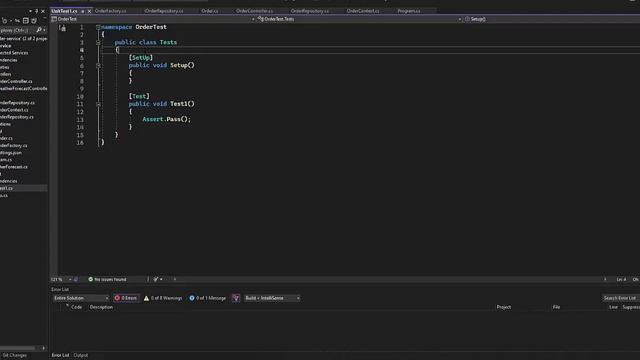Click Assert.Pass(); on line 13

[x=167, y=119]
